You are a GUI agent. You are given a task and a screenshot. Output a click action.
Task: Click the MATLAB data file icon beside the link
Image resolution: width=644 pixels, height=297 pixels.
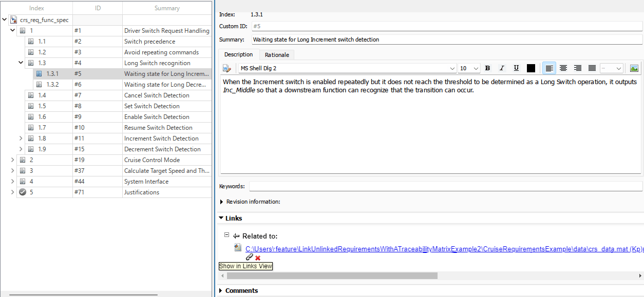(x=237, y=247)
